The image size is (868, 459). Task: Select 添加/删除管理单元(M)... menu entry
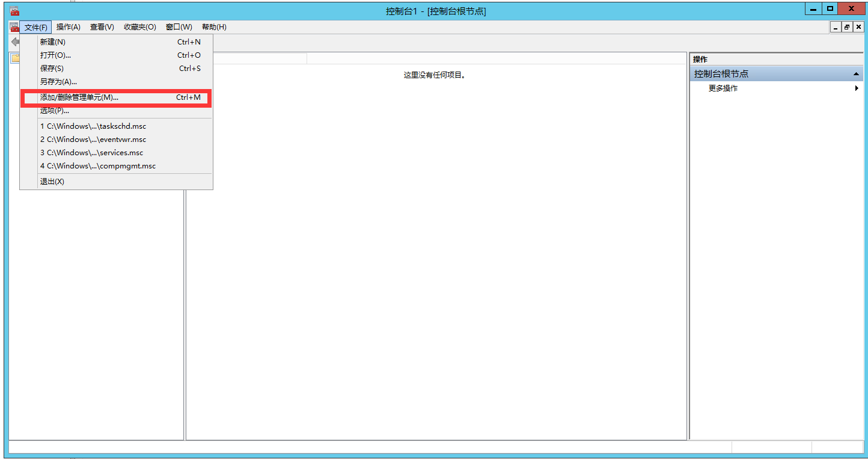pos(117,97)
